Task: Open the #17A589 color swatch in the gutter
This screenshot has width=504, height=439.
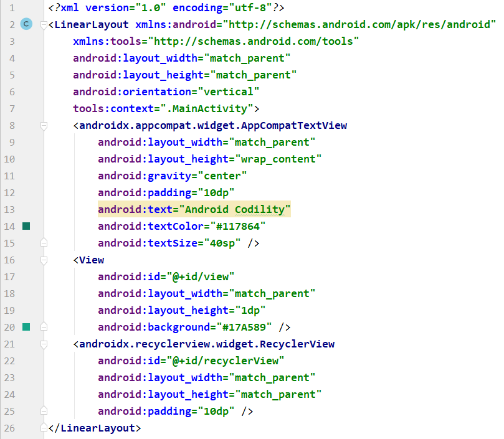Action: point(26,327)
